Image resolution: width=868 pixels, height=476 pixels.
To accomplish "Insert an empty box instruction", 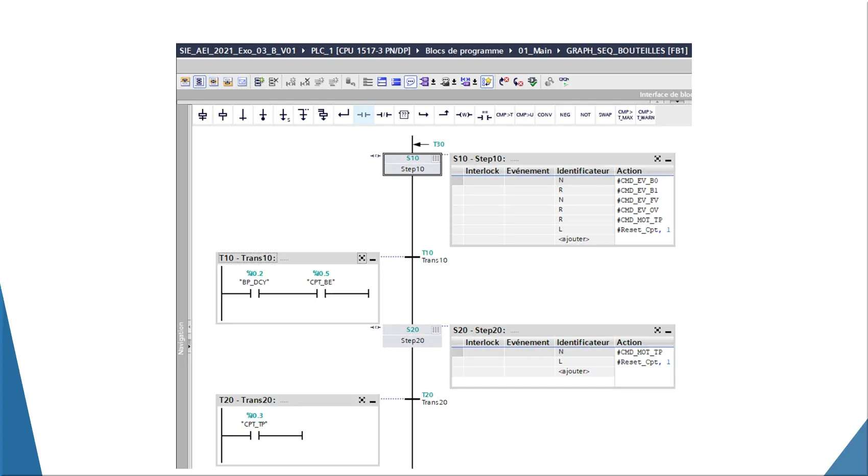I will point(404,115).
